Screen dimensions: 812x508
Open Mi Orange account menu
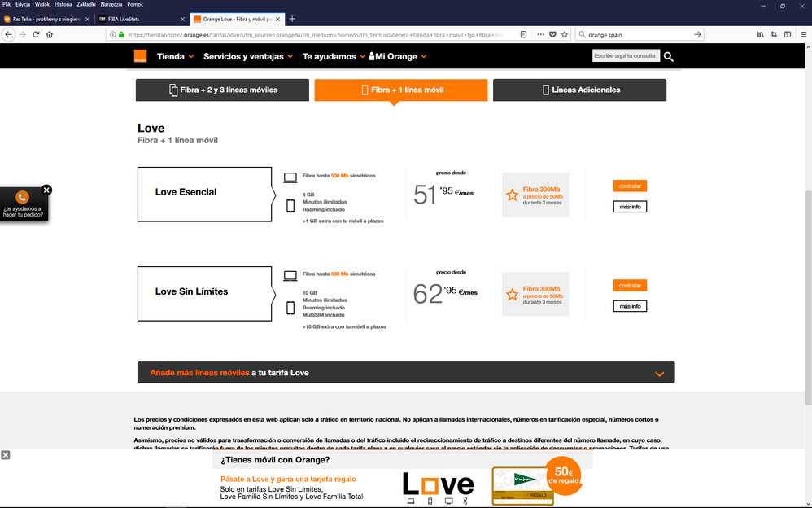[398, 56]
